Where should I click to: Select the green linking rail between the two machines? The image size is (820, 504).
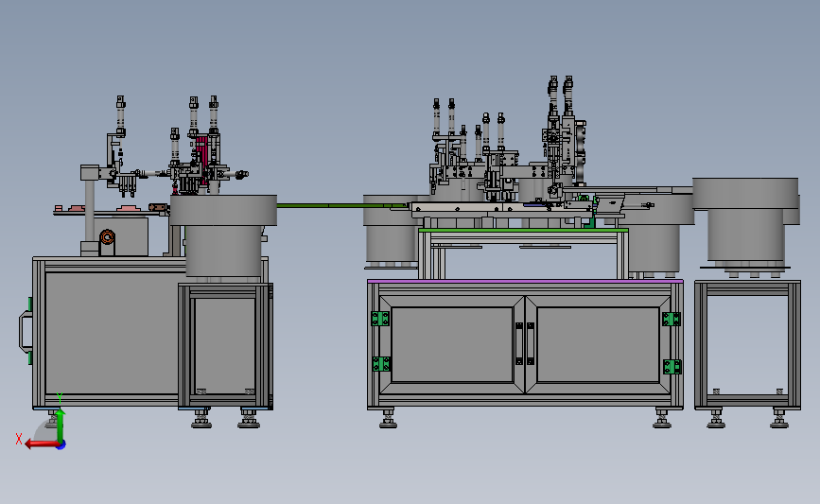pos(342,205)
